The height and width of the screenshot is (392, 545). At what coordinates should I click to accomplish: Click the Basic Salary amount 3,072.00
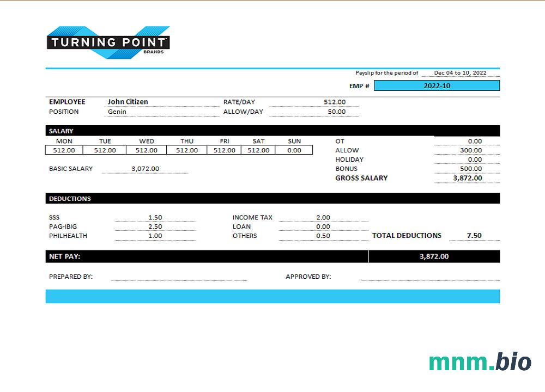point(145,169)
